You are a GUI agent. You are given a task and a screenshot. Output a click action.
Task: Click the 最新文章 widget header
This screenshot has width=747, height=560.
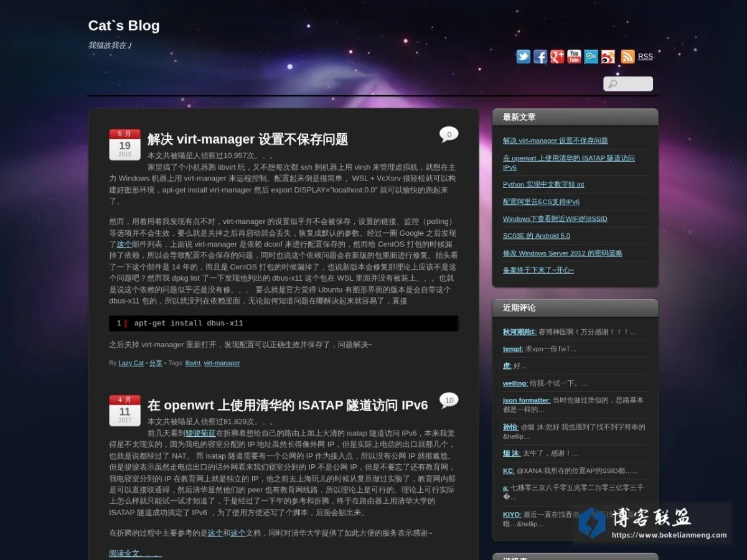click(575, 117)
